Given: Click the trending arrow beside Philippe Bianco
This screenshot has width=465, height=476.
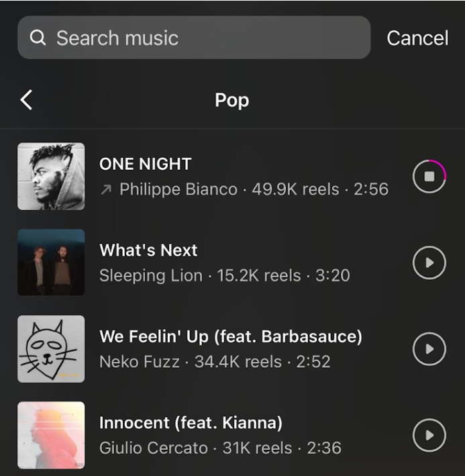Looking at the screenshot, I should pos(105,190).
